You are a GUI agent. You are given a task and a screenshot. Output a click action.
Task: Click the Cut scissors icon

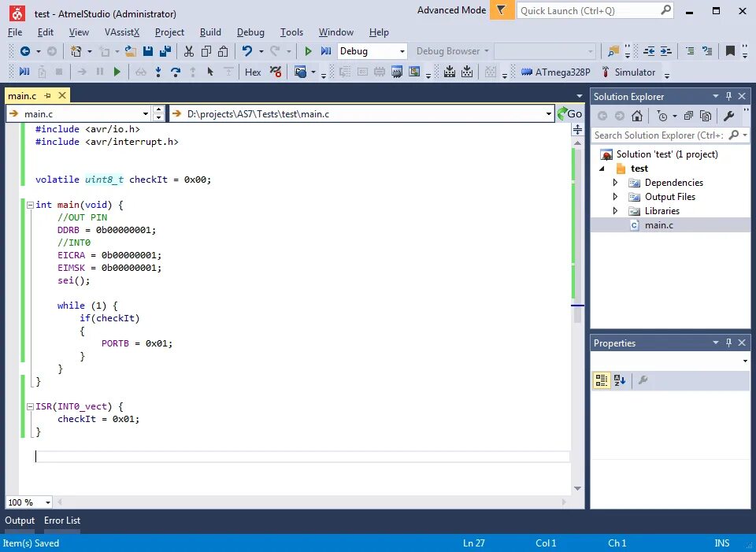click(188, 51)
